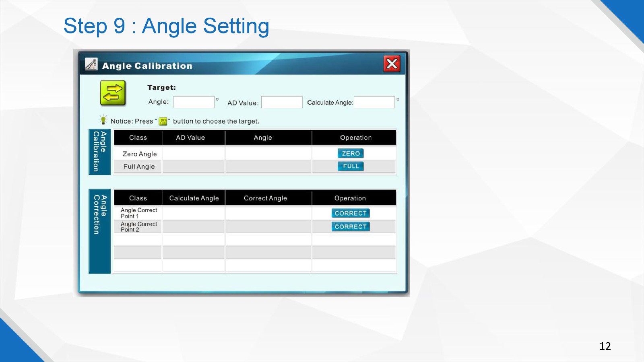The width and height of the screenshot is (644, 362).
Task: Select the Zero Angle row label
Action: [140, 154]
